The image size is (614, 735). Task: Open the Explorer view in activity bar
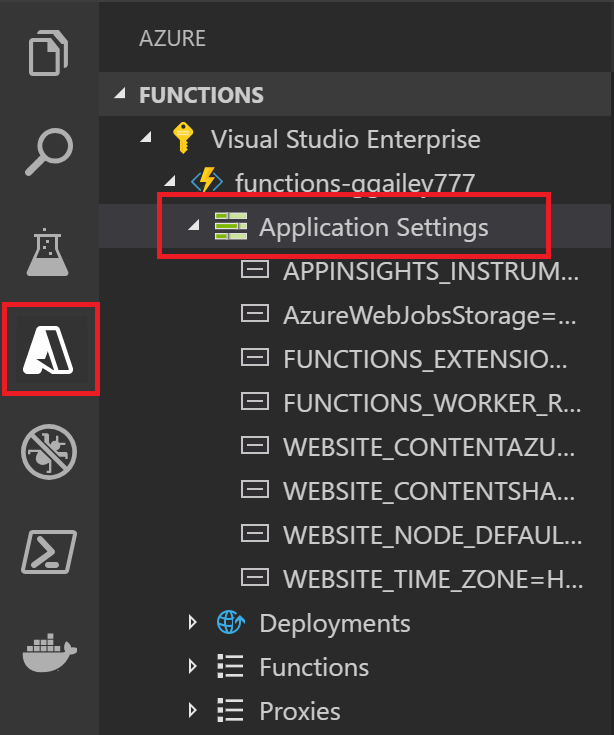click(49, 52)
